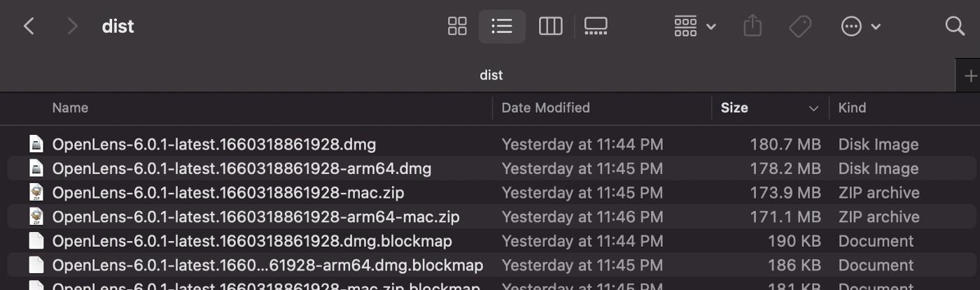Sort by Date Modified column

point(545,108)
